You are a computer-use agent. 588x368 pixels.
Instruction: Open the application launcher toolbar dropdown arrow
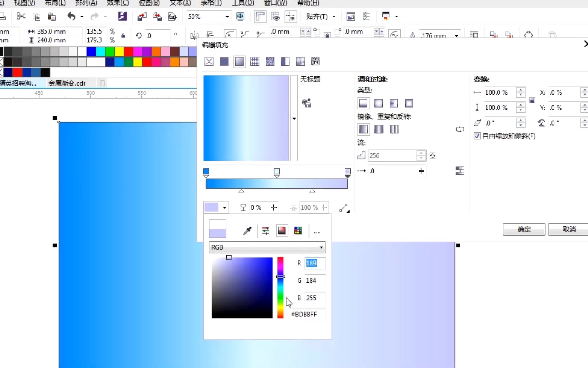click(x=396, y=17)
